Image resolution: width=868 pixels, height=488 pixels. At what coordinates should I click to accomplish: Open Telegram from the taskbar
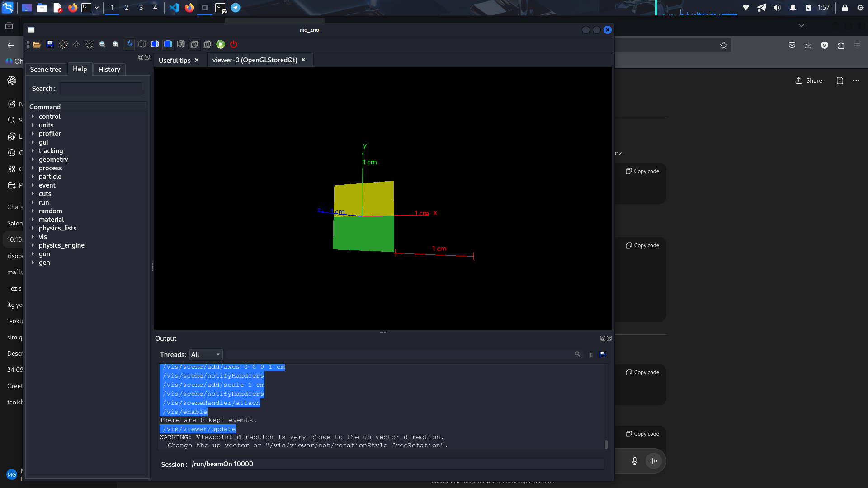click(236, 8)
